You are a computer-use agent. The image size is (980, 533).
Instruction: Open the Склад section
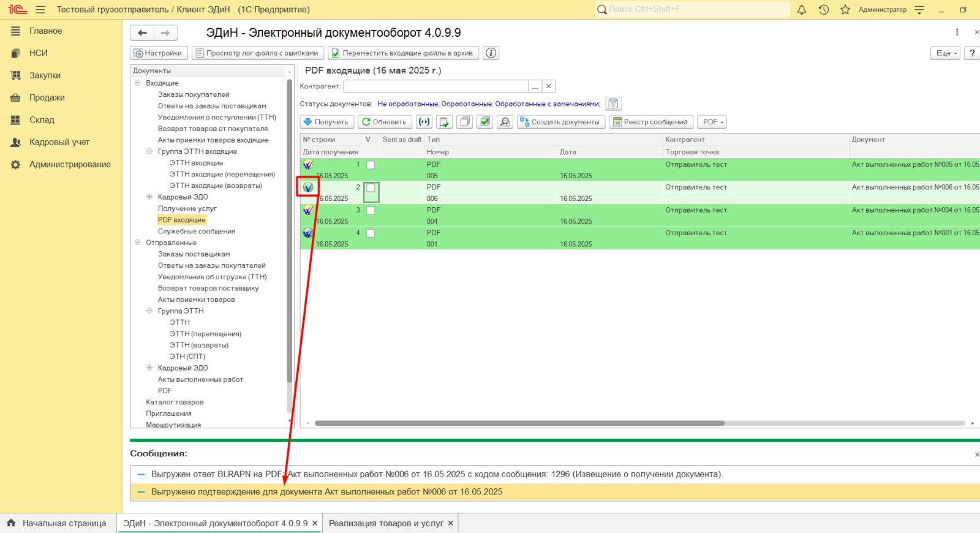pyautogui.click(x=42, y=120)
